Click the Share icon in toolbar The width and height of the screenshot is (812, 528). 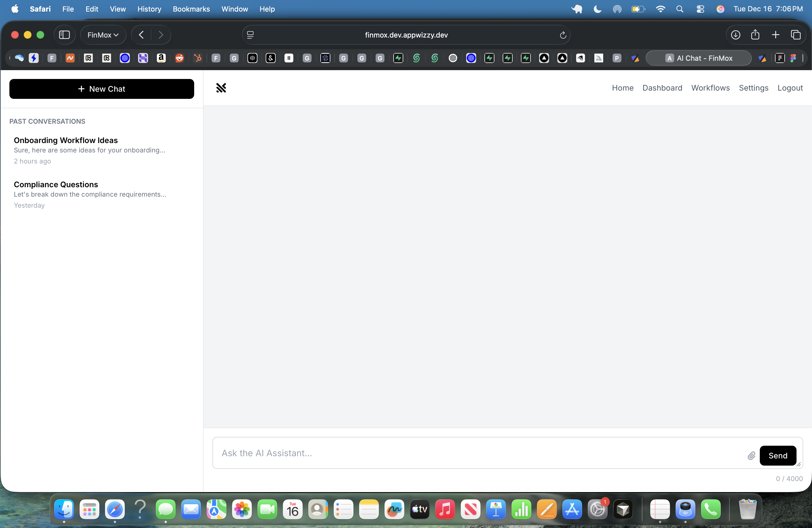click(755, 35)
